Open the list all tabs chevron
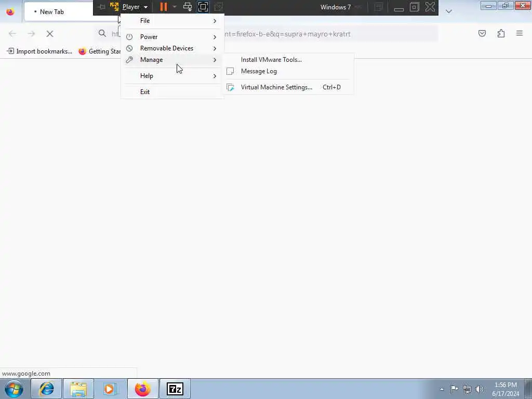Image resolution: width=532 pixels, height=399 pixels. [x=449, y=11]
